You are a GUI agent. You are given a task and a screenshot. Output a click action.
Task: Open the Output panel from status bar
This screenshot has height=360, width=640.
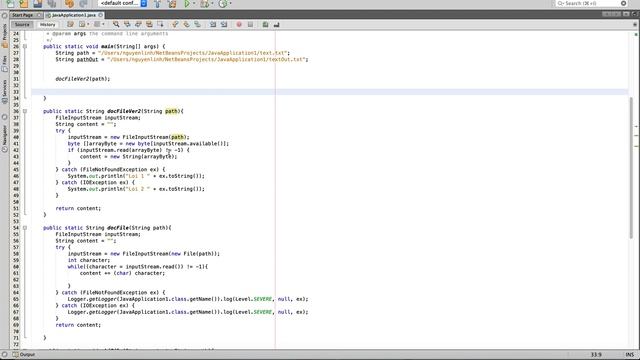tap(24, 354)
